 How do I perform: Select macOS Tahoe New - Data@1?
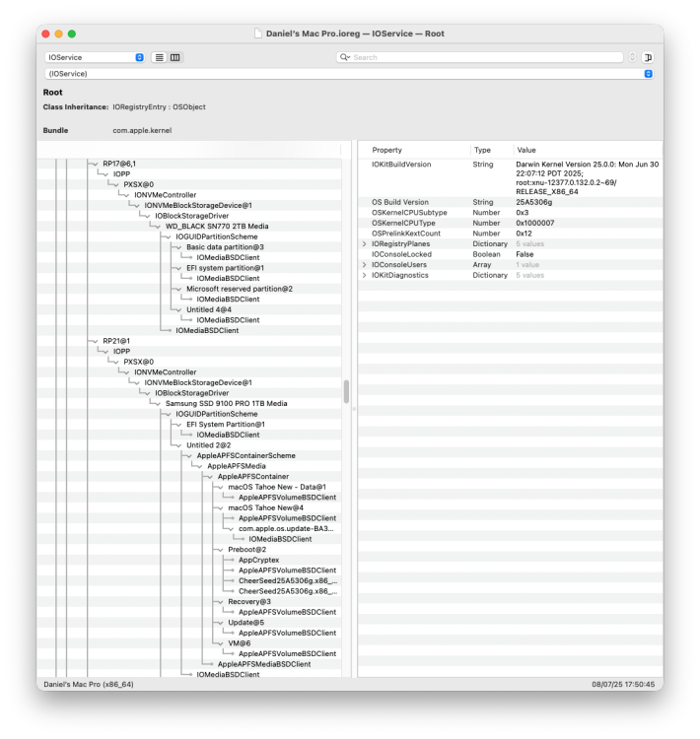[x=277, y=488]
